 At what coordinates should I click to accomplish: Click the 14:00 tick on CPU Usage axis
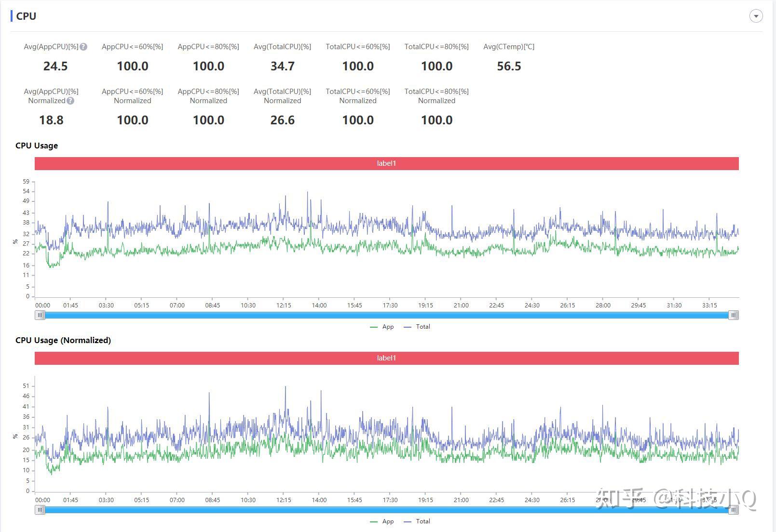click(319, 305)
